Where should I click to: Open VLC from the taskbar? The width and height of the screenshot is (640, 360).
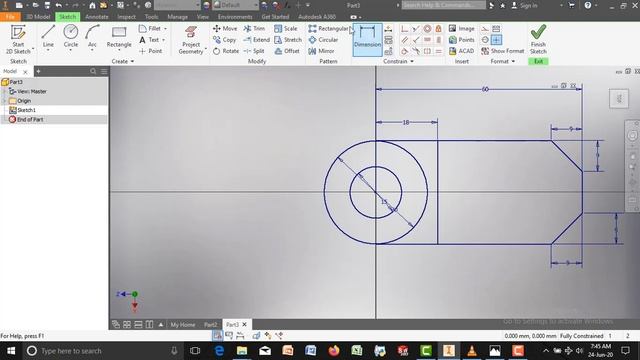471,351
